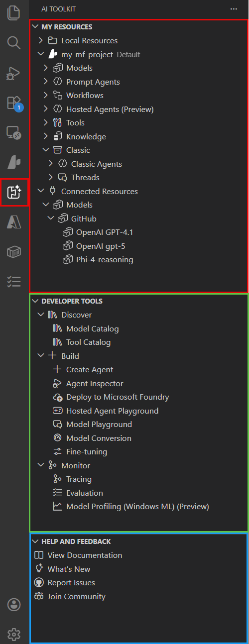Open the Azure view in activity bar
The width and height of the screenshot is (249, 644).
pos(14,222)
